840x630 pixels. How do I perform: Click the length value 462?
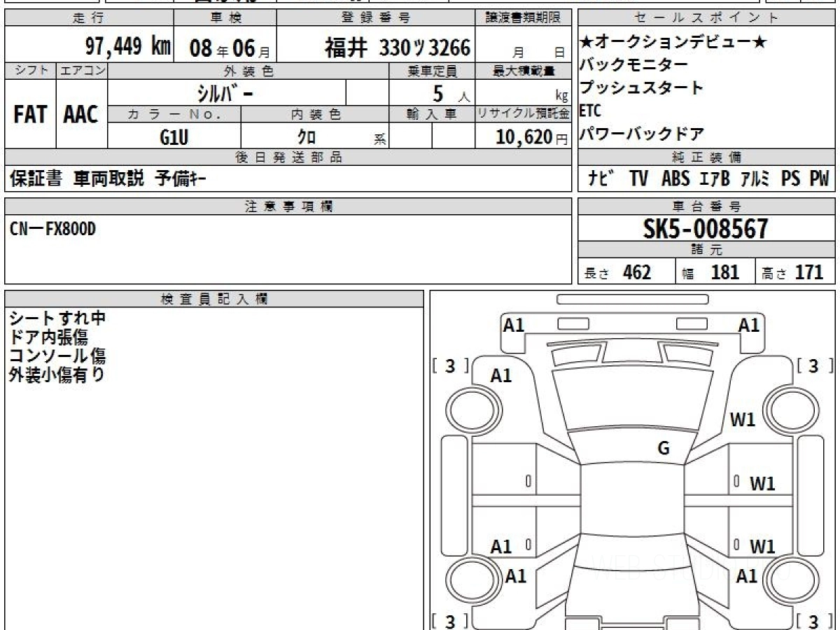tap(636, 272)
